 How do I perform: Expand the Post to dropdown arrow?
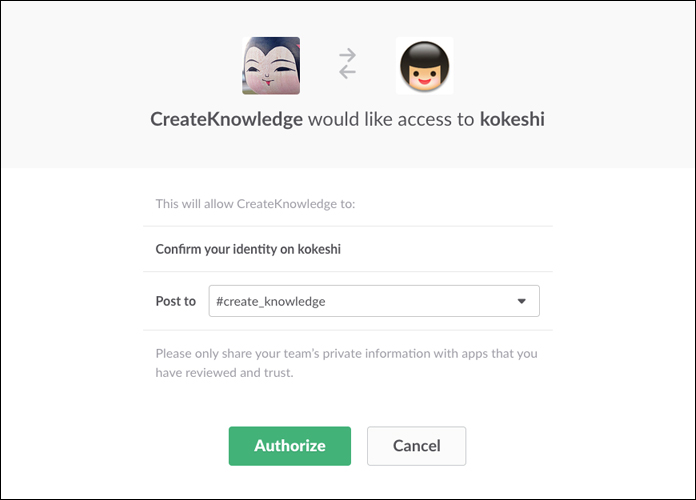point(521,301)
